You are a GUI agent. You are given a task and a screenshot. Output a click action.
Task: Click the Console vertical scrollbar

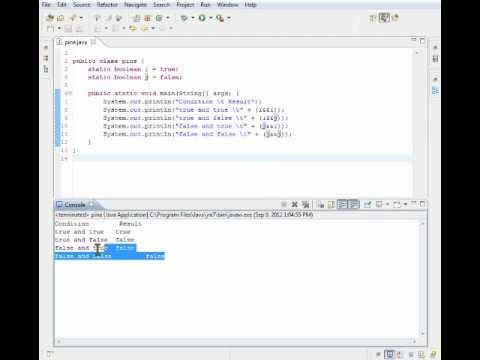pyautogui.click(x=423, y=278)
